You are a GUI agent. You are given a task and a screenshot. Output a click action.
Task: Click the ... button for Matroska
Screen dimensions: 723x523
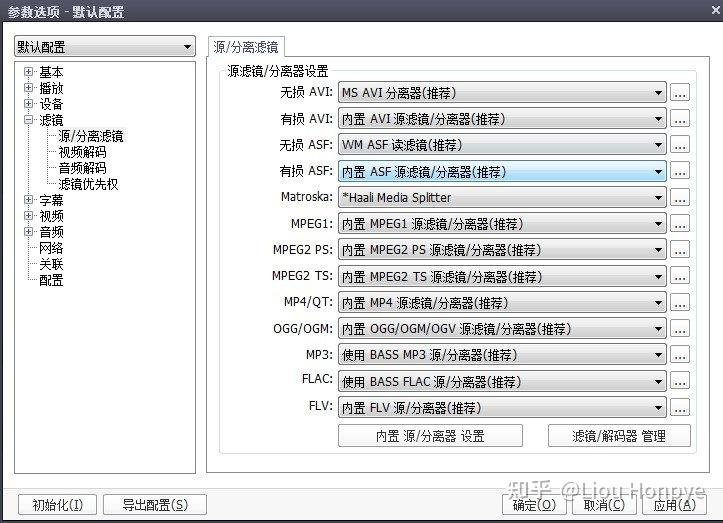click(680, 198)
